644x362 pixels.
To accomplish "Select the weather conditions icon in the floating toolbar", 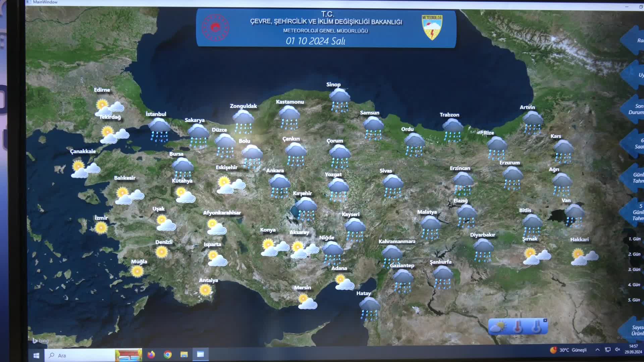I will [x=498, y=326].
